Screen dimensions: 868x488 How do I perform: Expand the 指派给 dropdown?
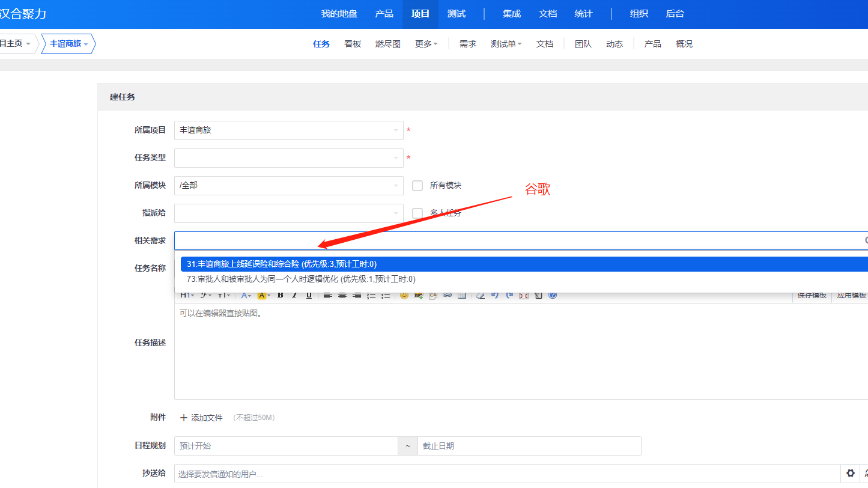[289, 213]
